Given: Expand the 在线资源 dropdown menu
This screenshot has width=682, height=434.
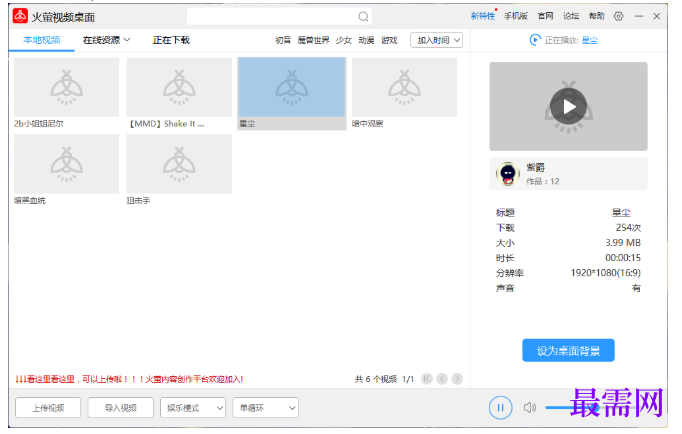Looking at the screenshot, I should (x=107, y=40).
